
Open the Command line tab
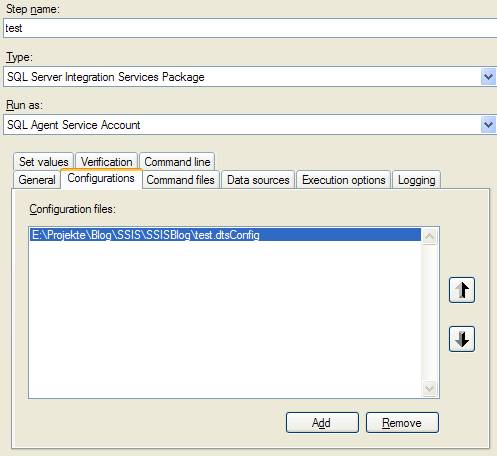tap(177, 162)
